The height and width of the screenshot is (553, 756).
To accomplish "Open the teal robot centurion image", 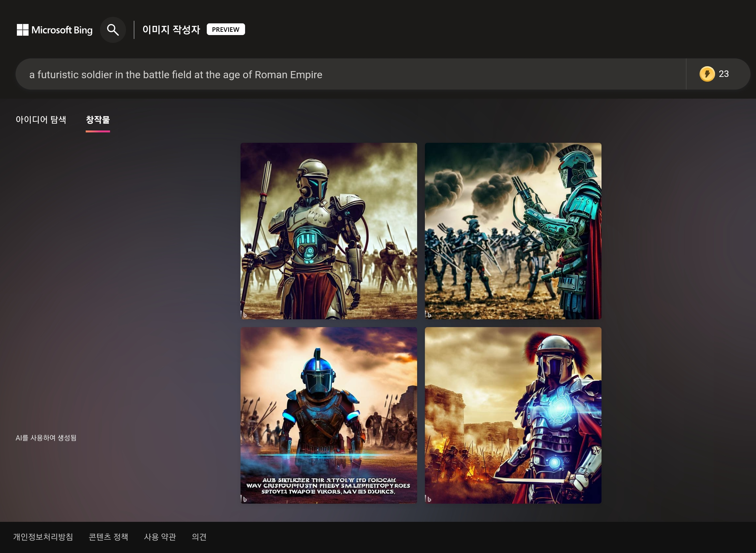I will coord(513,231).
